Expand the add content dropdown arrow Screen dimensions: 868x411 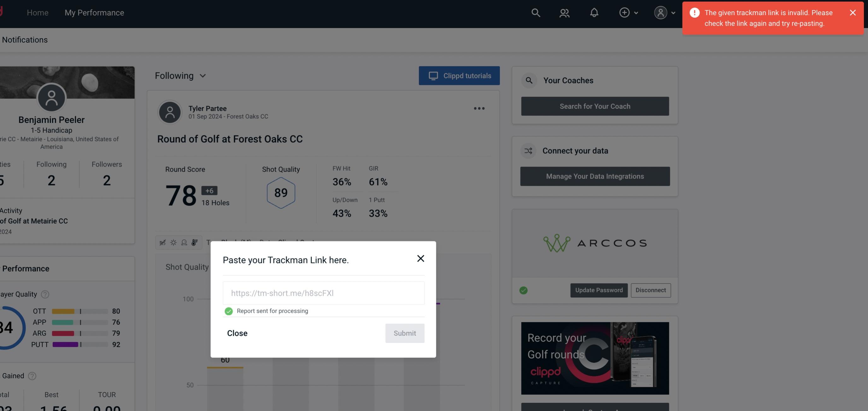click(636, 12)
